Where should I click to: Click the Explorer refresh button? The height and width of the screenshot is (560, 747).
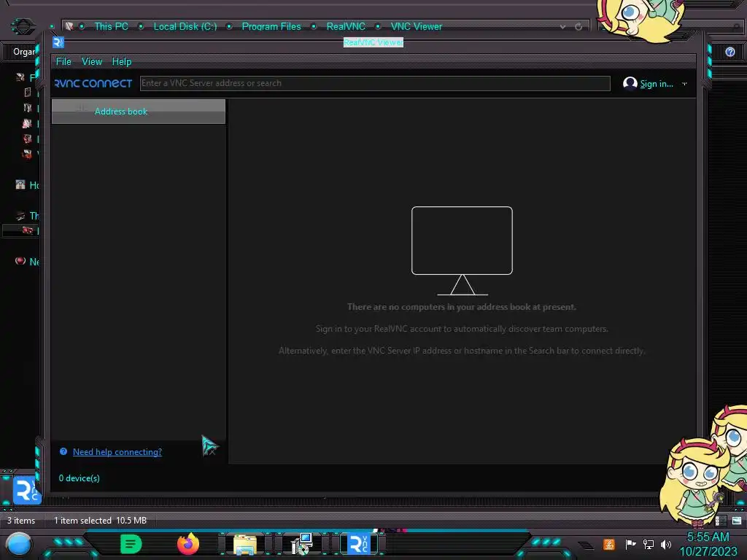(x=578, y=27)
